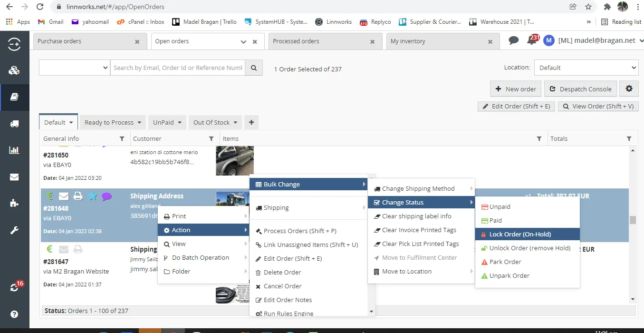
Task: Open the extensions puzzle sidebar icon
Action: (14, 204)
